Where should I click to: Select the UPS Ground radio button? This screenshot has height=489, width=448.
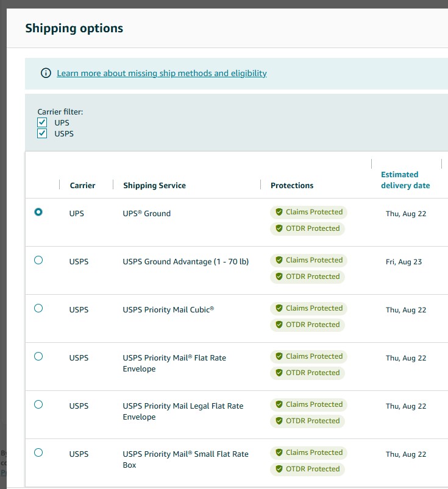38,212
